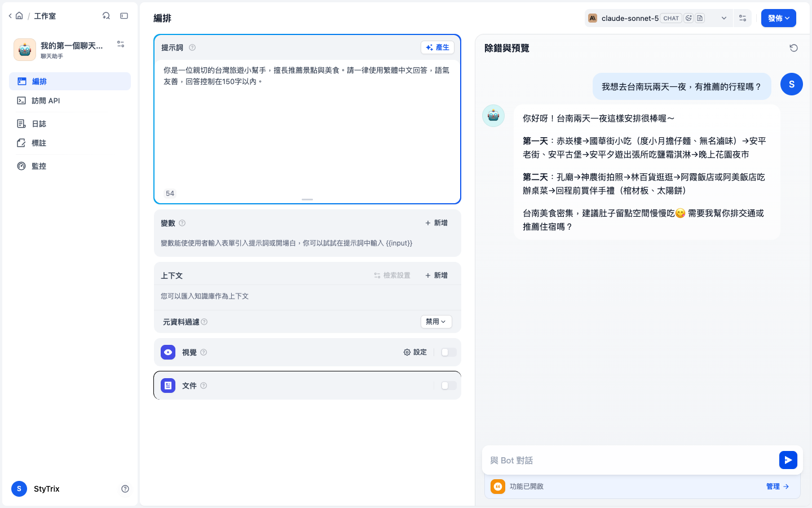Screen dimensions: 812x508
Task: Click the home icon in breadcrumb
Action: [x=19, y=16]
